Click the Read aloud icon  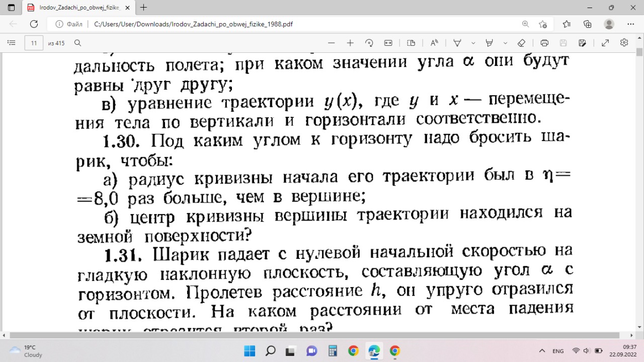pyautogui.click(x=434, y=43)
